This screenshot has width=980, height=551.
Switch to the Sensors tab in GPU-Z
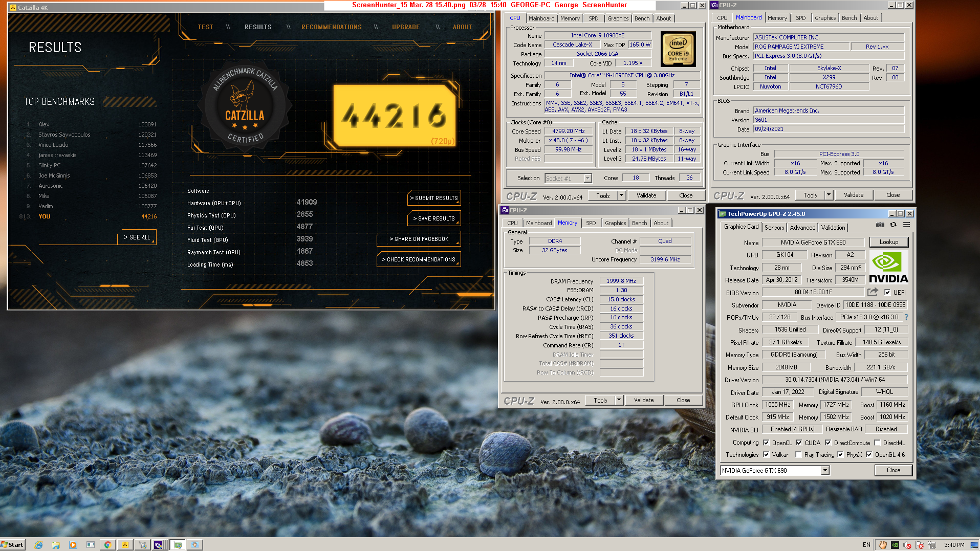[x=774, y=228]
